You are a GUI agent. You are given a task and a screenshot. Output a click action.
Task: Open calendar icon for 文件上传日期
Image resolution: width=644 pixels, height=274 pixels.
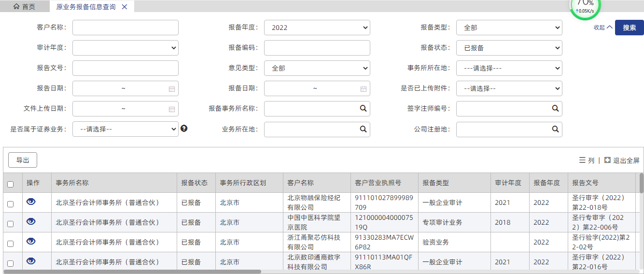(x=172, y=109)
